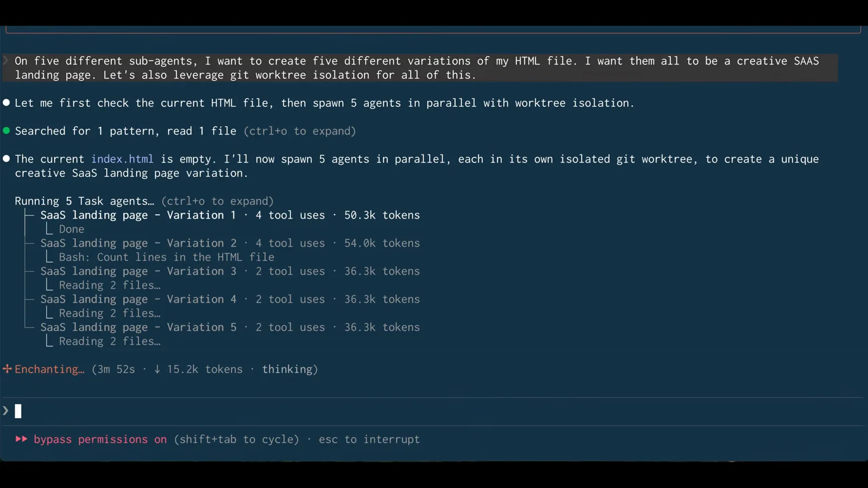Click the 'Enchanting…' status word
The image size is (868, 488).
click(x=49, y=369)
